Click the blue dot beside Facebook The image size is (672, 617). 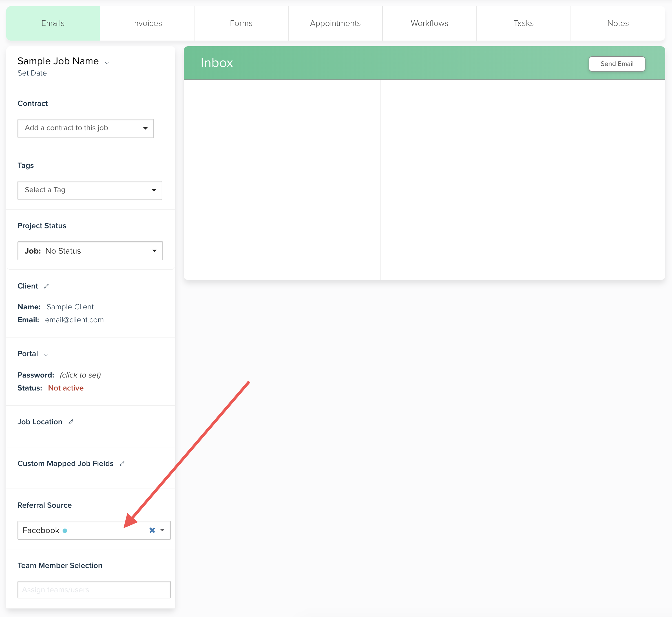click(65, 531)
